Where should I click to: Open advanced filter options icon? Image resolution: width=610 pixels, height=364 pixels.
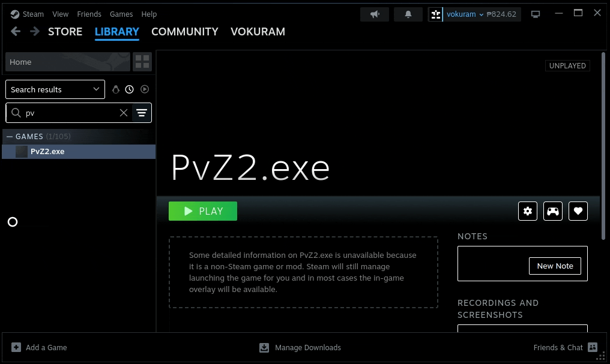click(142, 113)
